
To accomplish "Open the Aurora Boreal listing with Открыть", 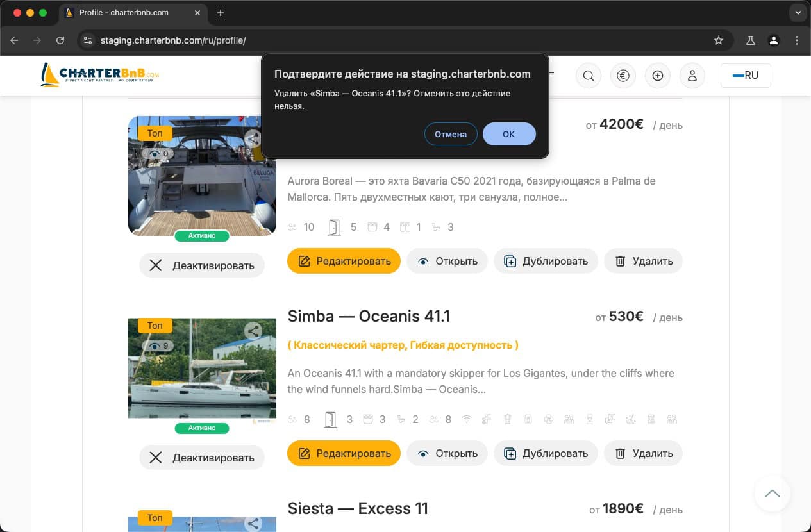I will 447,261.
